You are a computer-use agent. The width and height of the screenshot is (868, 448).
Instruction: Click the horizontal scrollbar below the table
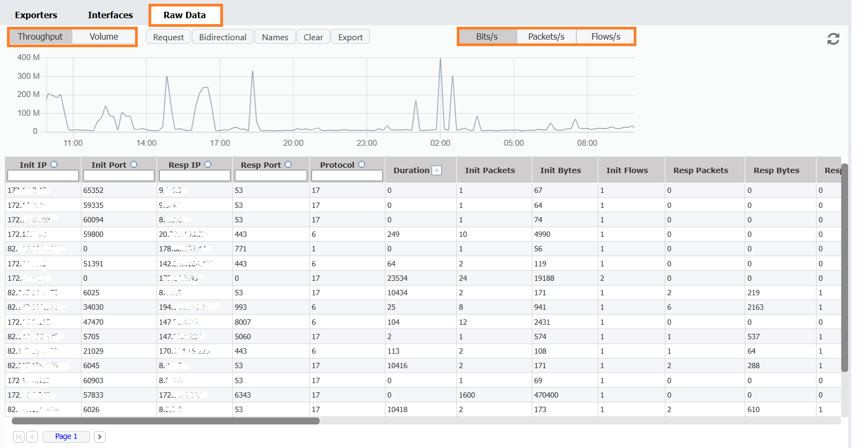(x=166, y=421)
